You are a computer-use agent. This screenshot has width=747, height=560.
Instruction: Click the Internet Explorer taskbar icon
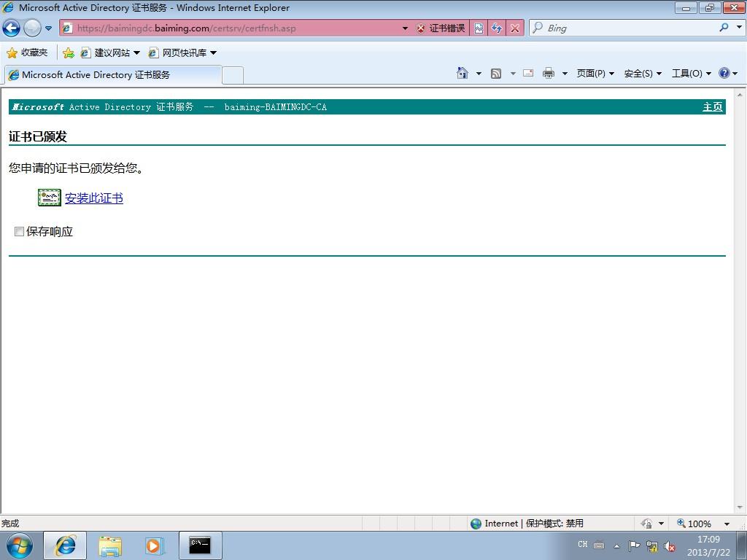click(65, 545)
